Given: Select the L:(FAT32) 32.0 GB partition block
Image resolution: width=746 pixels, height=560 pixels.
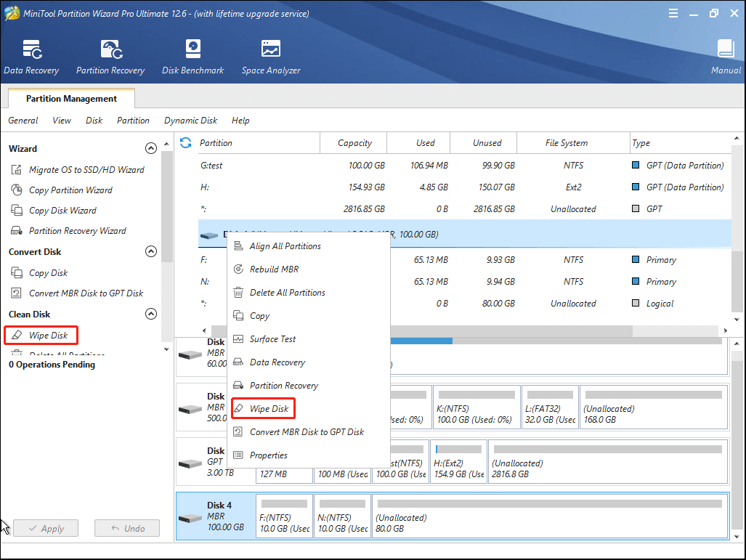Looking at the screenshot, I should coord(550,408).
